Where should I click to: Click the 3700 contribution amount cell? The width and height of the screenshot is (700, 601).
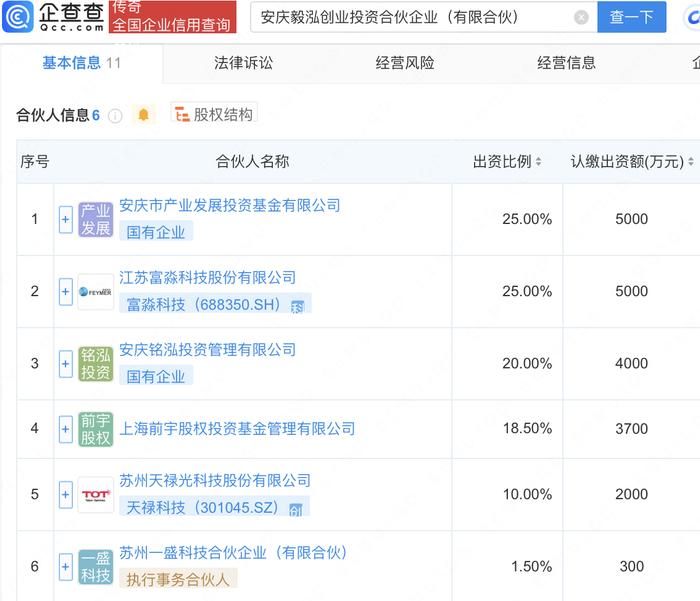tap(631, 429)
